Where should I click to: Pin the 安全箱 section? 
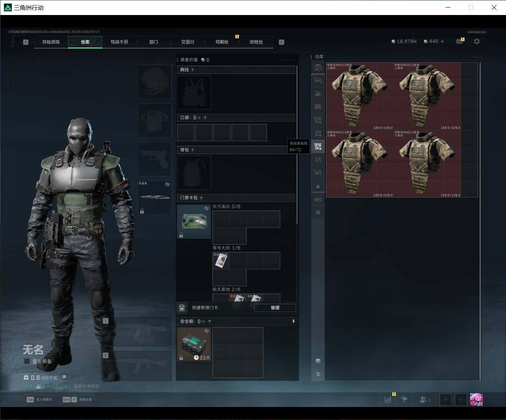tap(293, 321)
